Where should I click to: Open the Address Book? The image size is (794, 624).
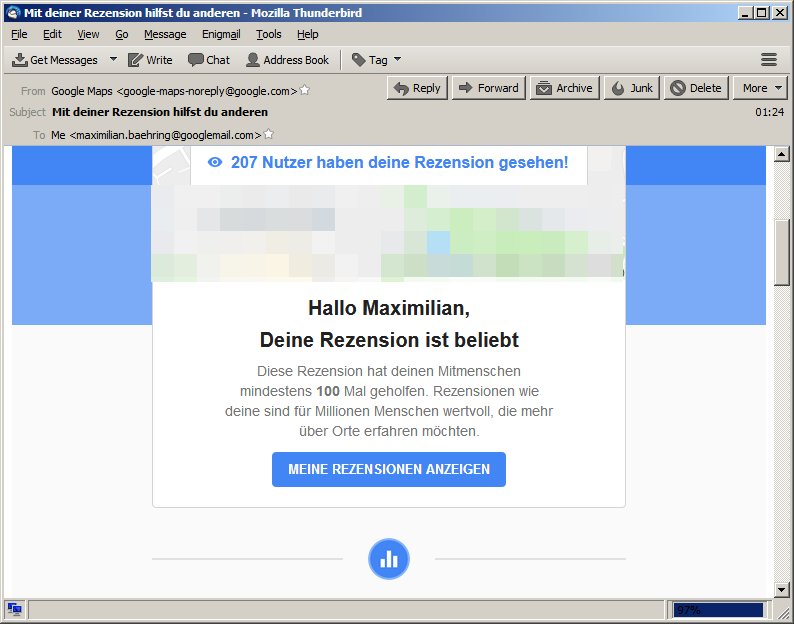coord(287,60)
